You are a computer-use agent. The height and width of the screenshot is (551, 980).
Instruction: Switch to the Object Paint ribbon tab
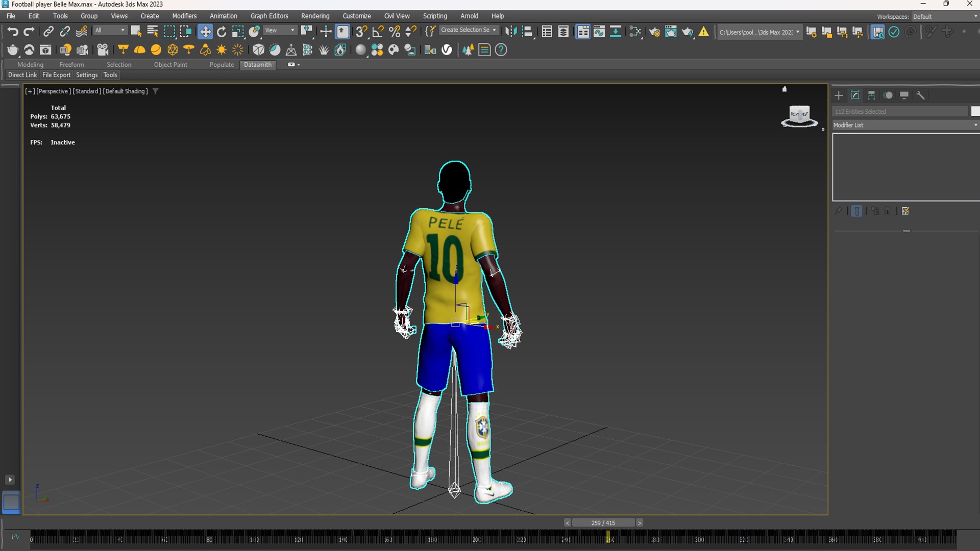170,65
